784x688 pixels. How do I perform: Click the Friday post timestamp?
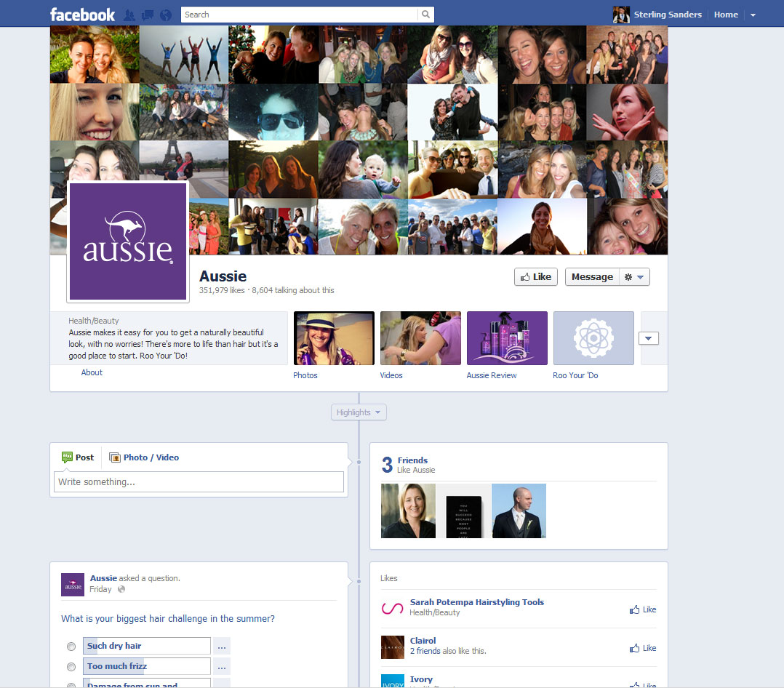(x=100, y=590)
